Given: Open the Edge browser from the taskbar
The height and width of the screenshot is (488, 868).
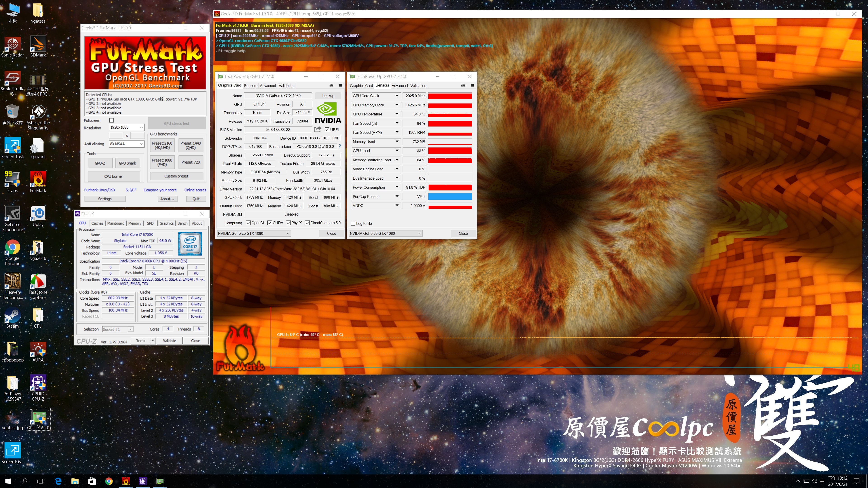Looking at the screenshot, I should coord(58,481).
